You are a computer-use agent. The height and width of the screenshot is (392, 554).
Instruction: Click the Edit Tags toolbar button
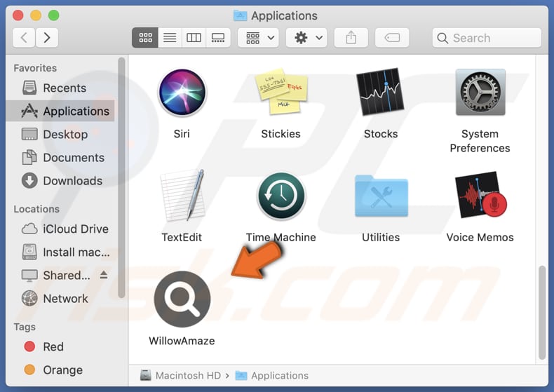392,37
